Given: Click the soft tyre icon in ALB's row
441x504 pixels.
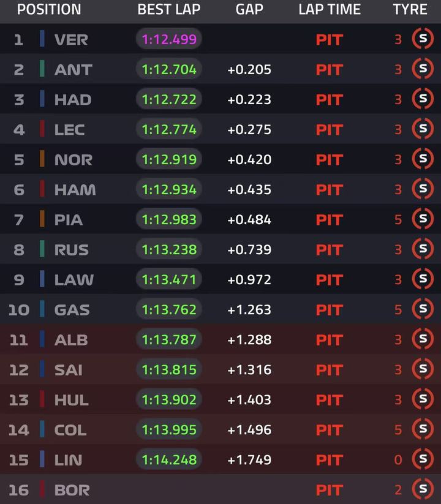Looking at the screenshot, I should tap(423, 339).
